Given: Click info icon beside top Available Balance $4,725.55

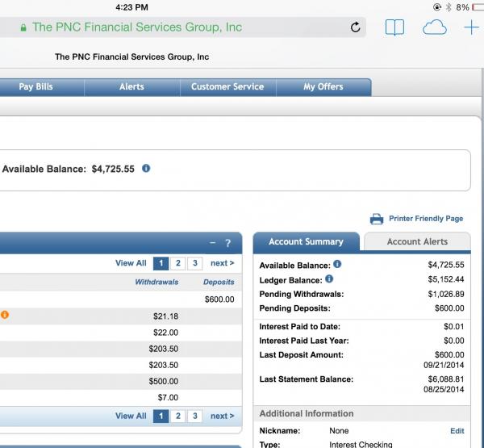Looking at the screenshot, I should point(146,169).
